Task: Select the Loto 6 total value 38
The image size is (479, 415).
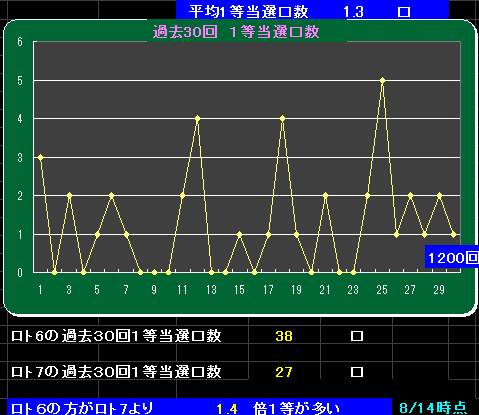Action: pyautogui.click(x=284, y=336)
